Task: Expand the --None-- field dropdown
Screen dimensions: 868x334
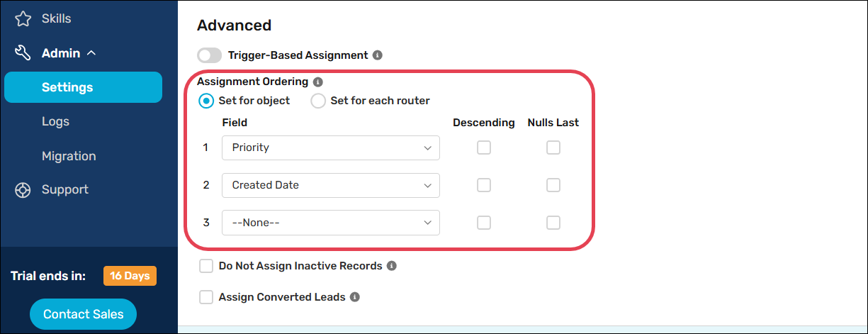Action: (331, 223)
